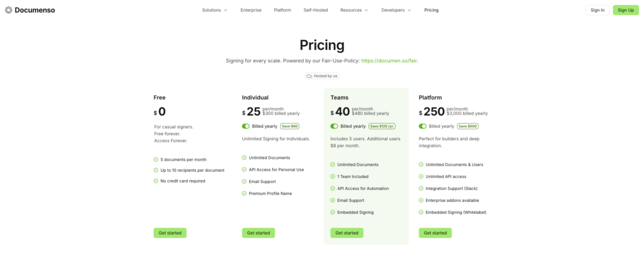Click checkmark icon beside API Access for Personal Use

(x=244, y=169)
